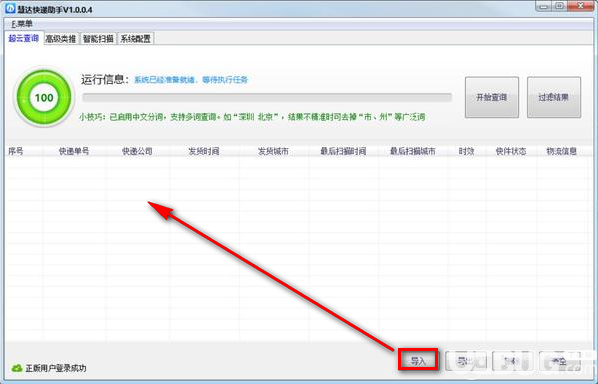Click the green 小技巧 tip text
The height and width of the screenshot is (384, 598).
click(252, 117)
